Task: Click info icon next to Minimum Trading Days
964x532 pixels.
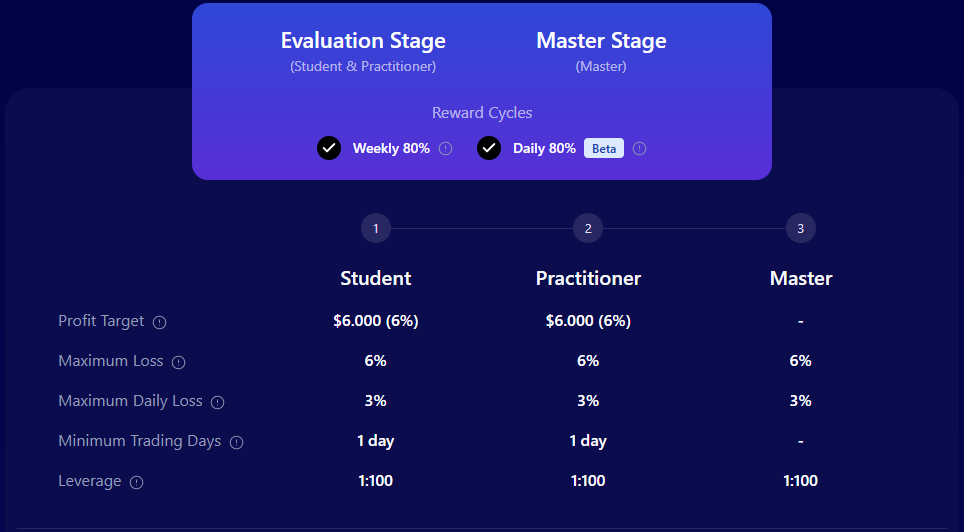Action: pyautogui.click(x=237, y=442)
